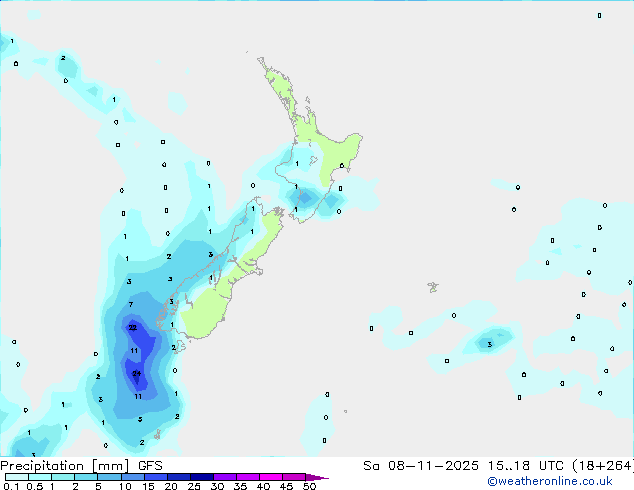Select the purple swatch between 30 and 35
This screenshot has height=490, width=634.
coord(224,477)
